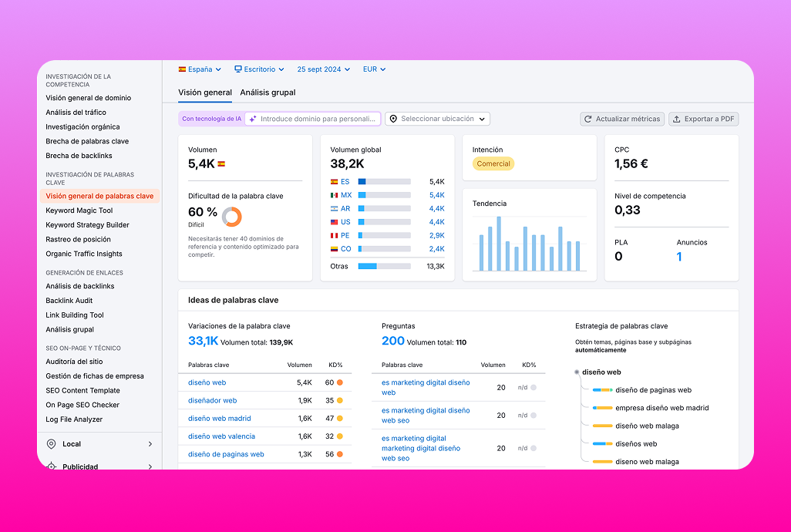Expand the EUR currency dropdown
The image size is (791, 532).
[x=373, y=69]
